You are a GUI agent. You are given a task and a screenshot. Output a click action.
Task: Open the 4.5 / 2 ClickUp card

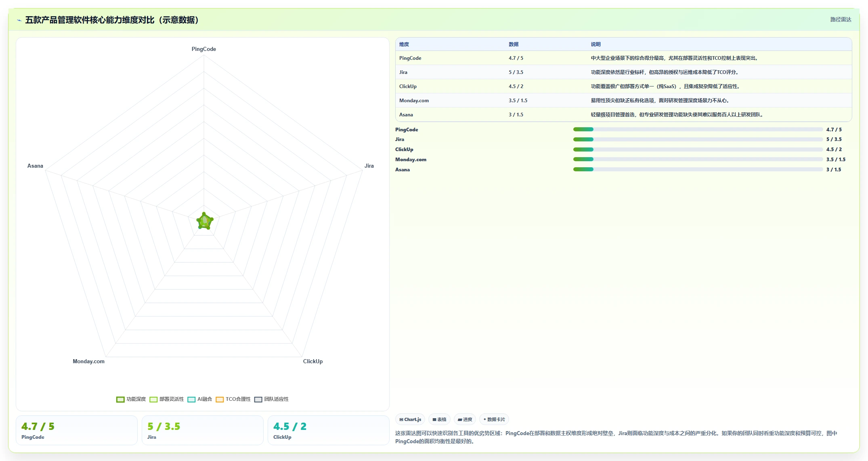tap(328, 430)
